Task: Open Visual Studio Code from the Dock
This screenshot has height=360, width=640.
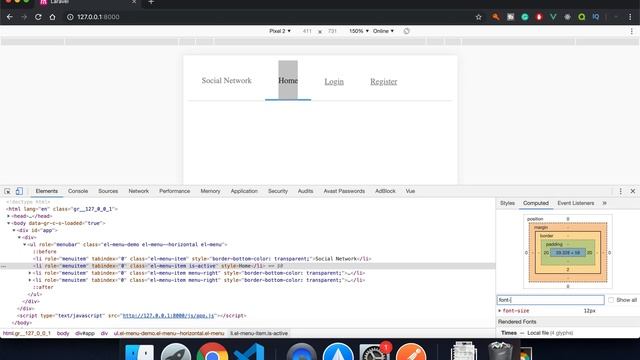Action: coord(249,351)
